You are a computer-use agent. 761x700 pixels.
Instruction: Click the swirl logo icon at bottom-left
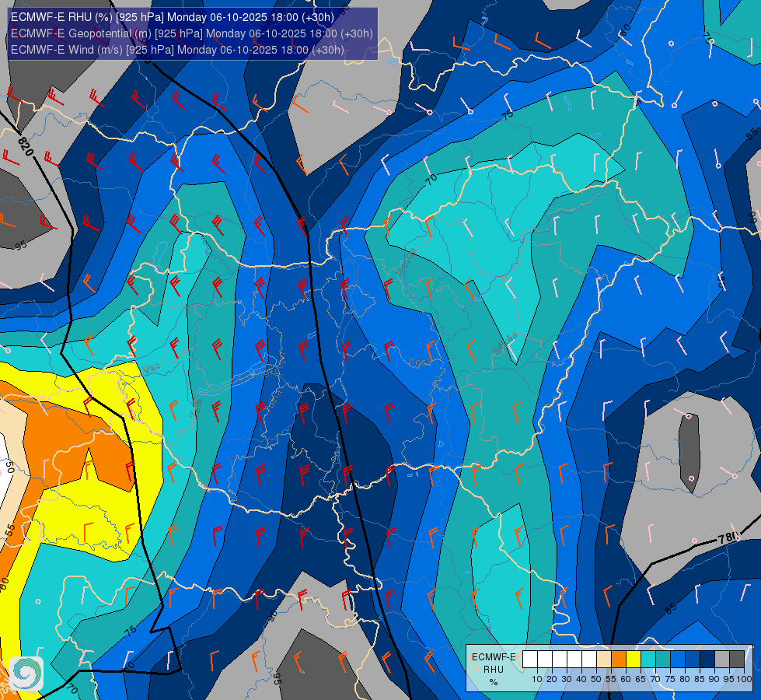click(x=26, y=674)
